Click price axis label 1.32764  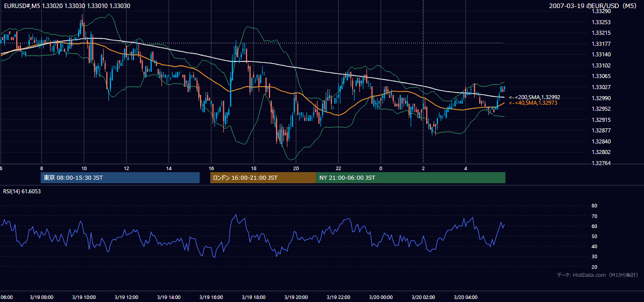600,163
